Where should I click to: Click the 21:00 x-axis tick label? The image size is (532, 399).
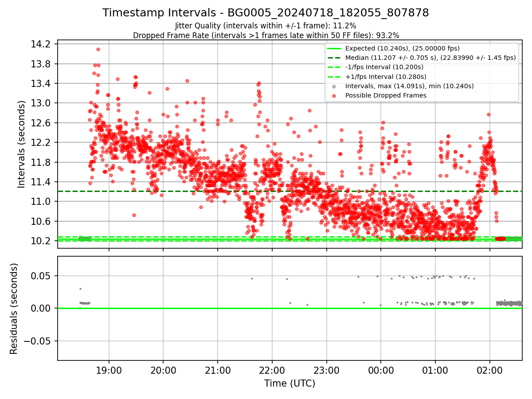pos(218,371)
